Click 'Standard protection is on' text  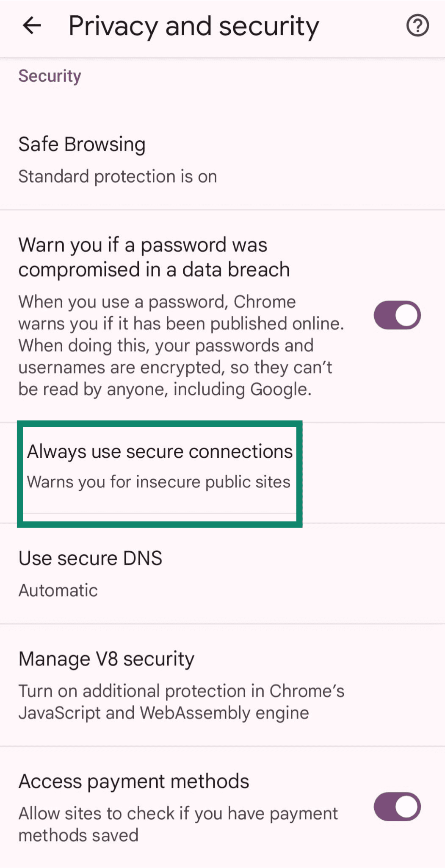coord(118,176)
